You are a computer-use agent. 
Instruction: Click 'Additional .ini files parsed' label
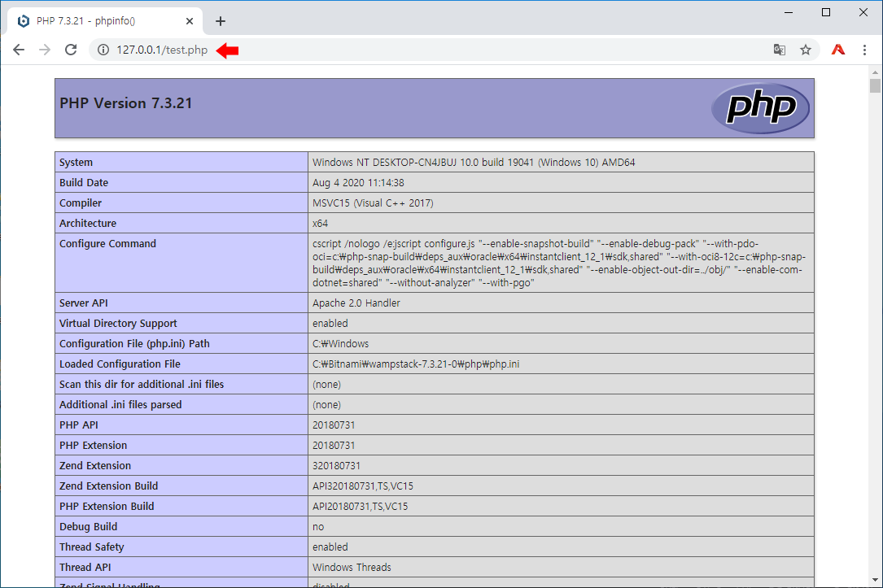pos(120,404)
